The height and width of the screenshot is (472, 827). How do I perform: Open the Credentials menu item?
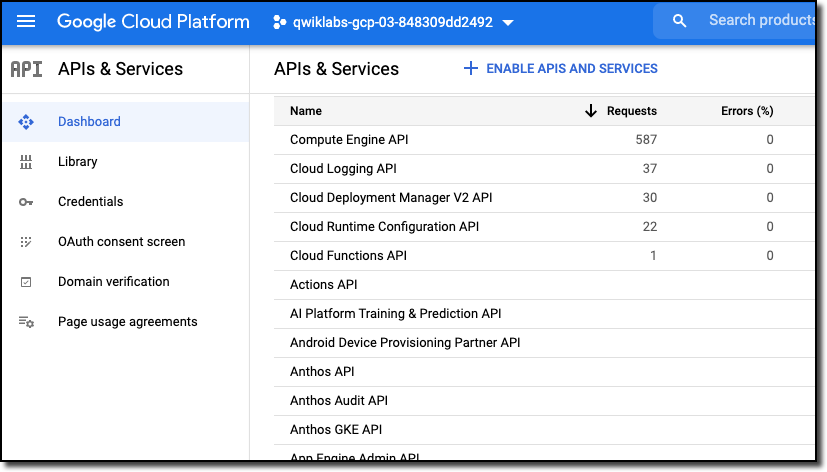[x=90, y=201]
